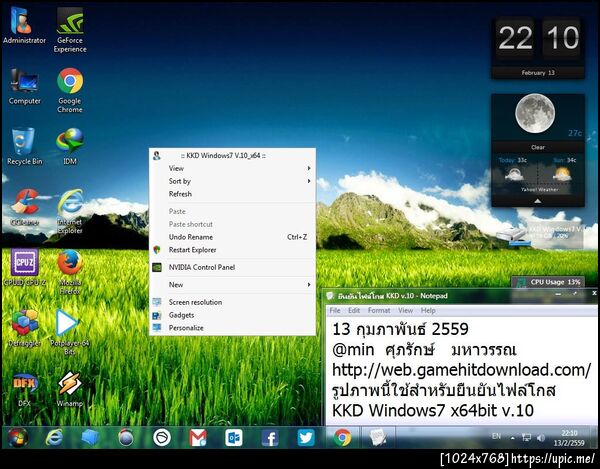The height and width of the screenshot is (469, 600).
Task: Click the gamehitdownload URL line in Notepad
Action: pos(461,370)
